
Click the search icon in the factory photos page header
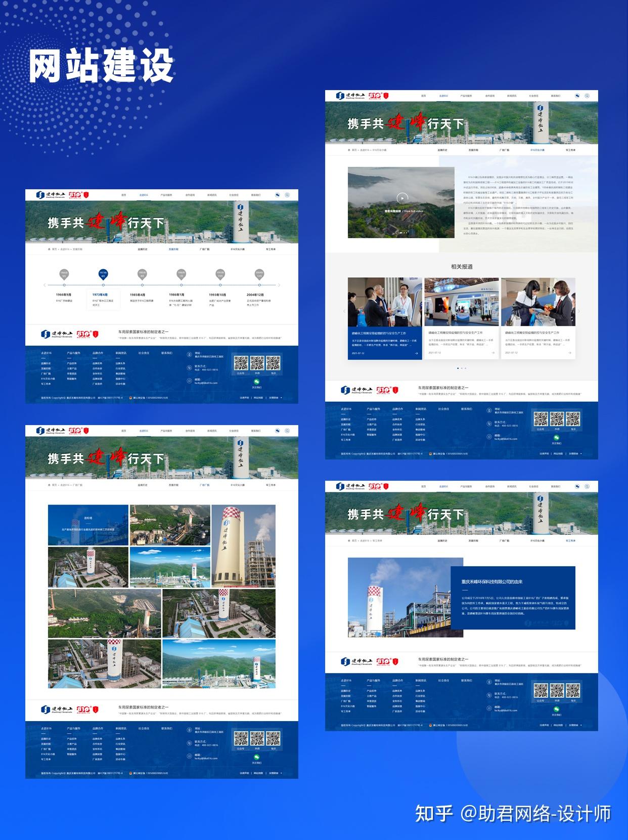(x=287, y=431)
